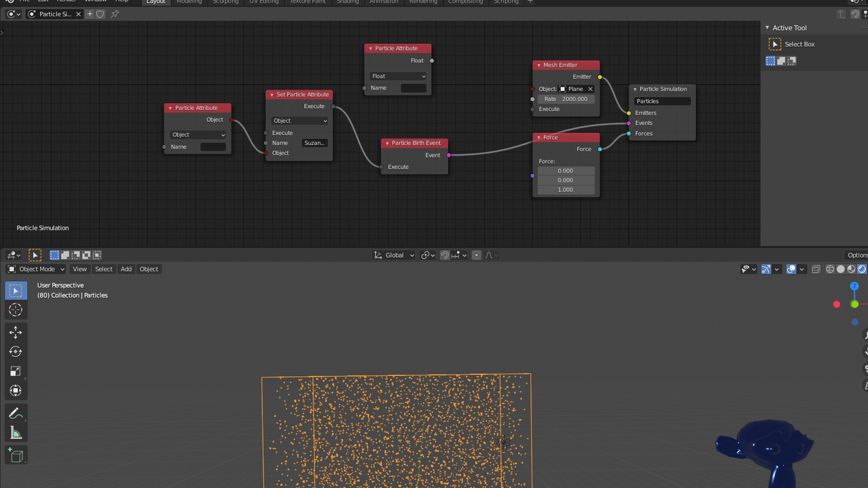This screenshot has width=868, height=488.
Task: Select the Move tool in the viewport toolbar
Action: tap(16, 332)
